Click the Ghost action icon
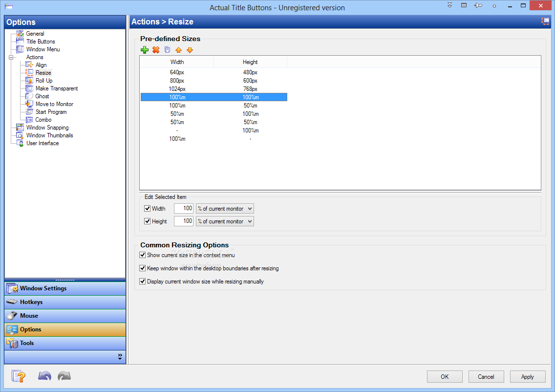 coord(29,96)
